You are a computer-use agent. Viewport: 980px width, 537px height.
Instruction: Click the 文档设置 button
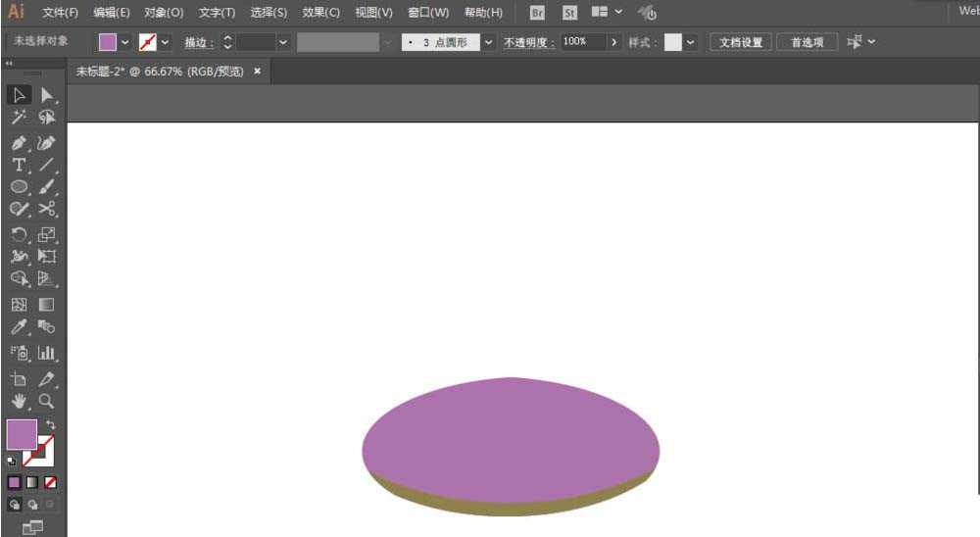tap(741, 42)
